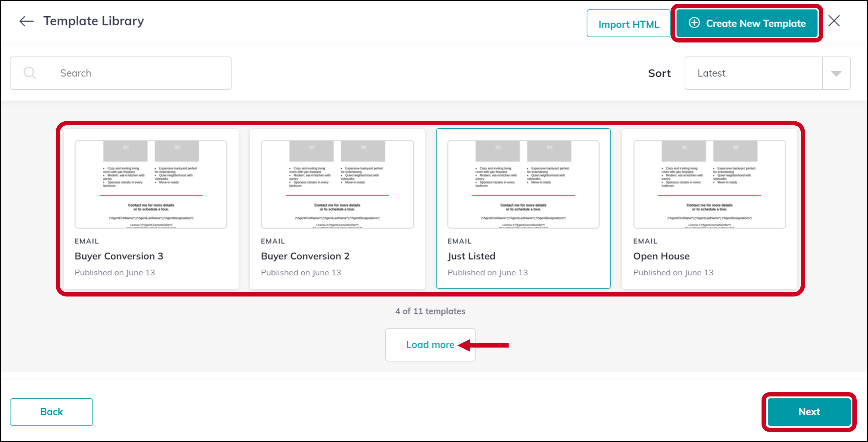Click the plus icon on Create New Template
The width and height of the screenshot is (868, 442).
694,23
